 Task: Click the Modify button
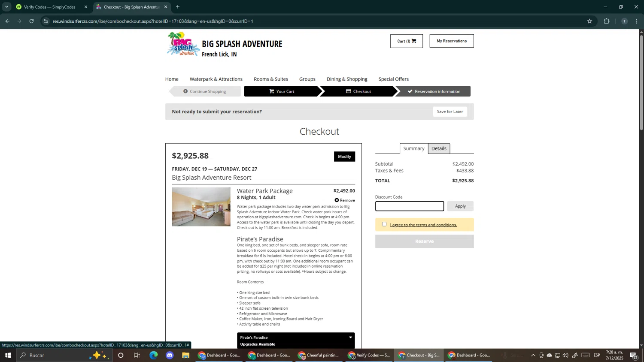click(344, 157)
